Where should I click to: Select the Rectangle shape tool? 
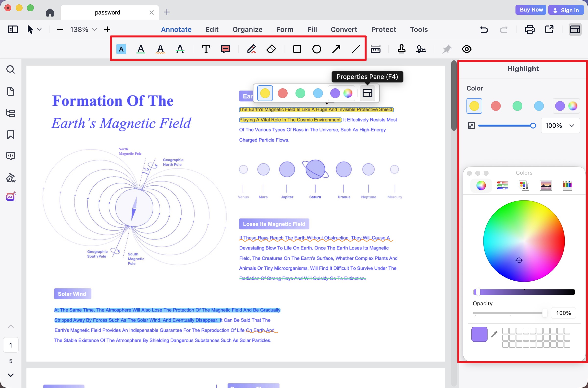pos(297,49)
